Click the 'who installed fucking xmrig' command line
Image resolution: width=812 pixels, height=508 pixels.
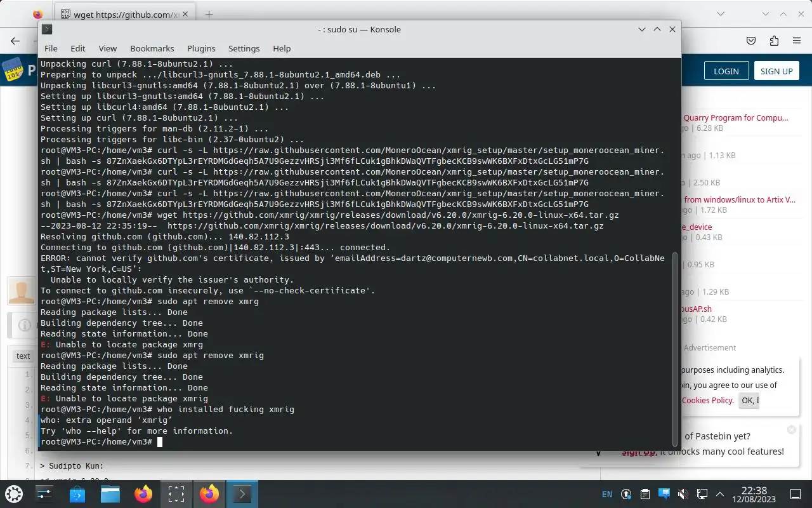click(167, 409)
